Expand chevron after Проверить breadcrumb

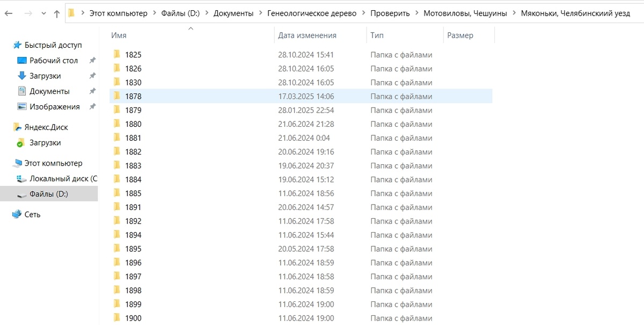click(417, 13)
